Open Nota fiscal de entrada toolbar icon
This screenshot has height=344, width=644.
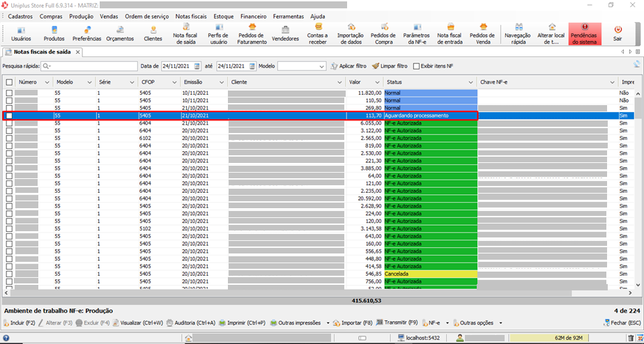pos(450,34)
